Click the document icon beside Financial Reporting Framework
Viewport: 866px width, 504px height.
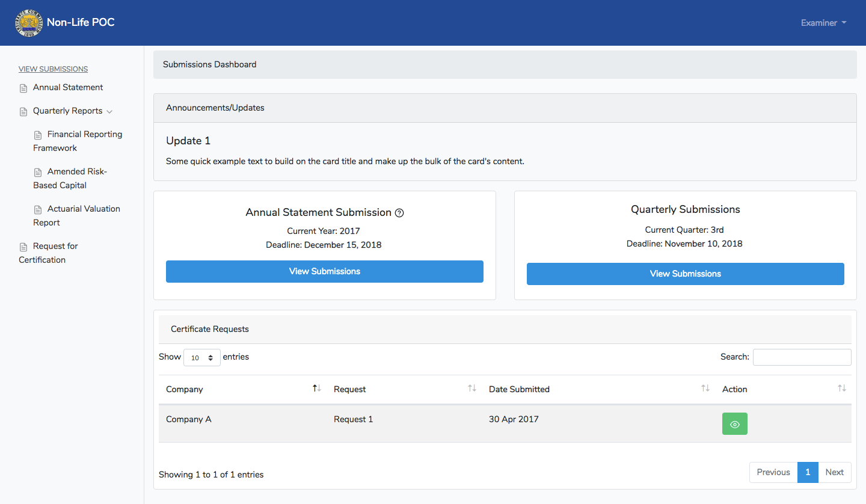[38, 135]
